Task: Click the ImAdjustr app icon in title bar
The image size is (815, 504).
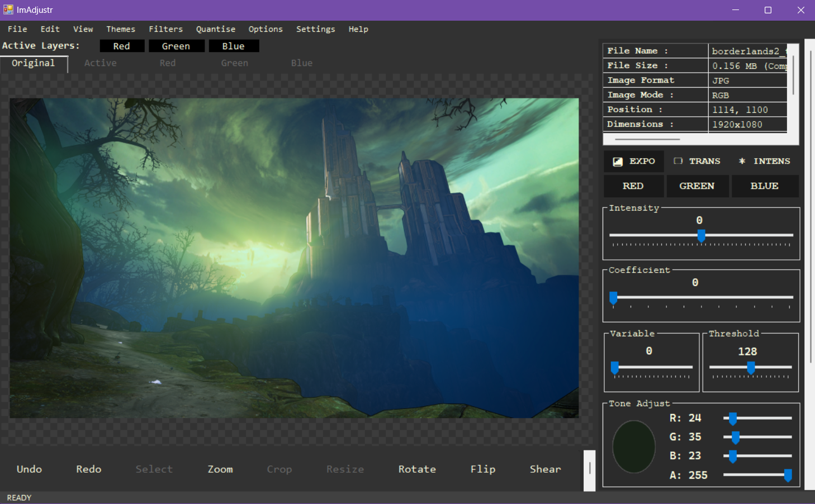Action: [8, 9]
